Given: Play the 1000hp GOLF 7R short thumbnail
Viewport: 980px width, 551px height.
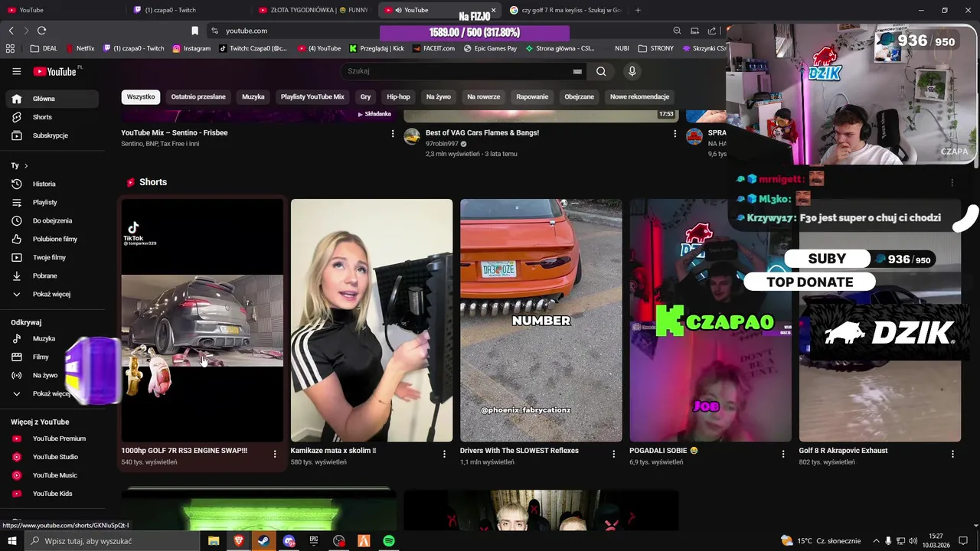Looking at the screenshot, I should (202, 320).
